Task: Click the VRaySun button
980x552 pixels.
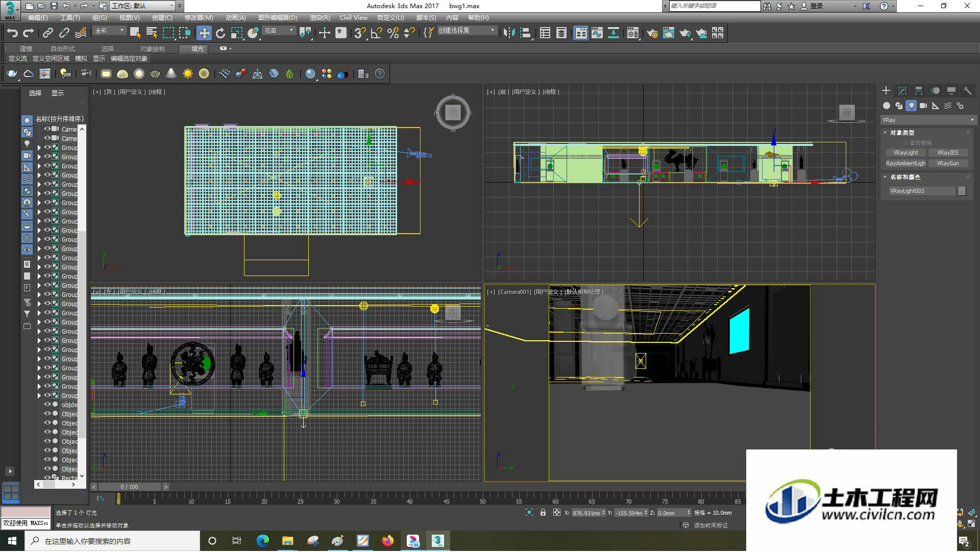Action: coord(947,164)
